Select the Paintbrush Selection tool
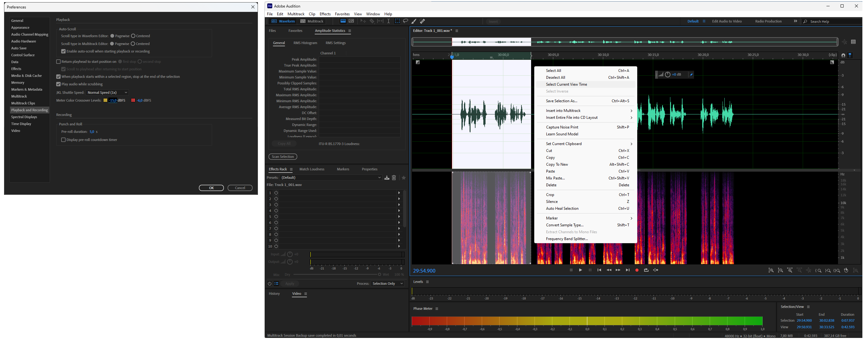The width and height of the screenshot is (868, 342). (x=414, y=21)
